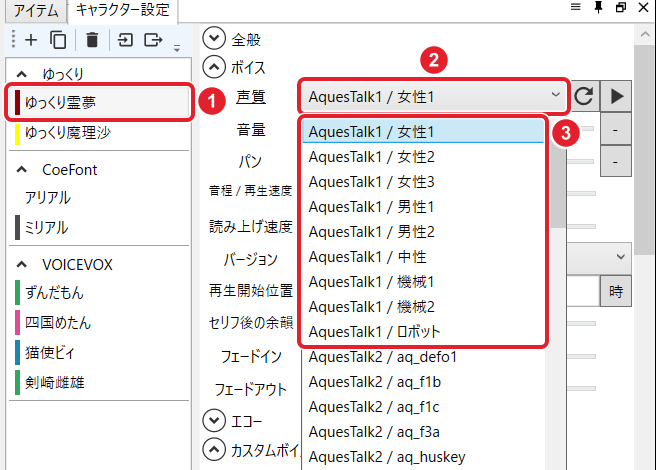
Task: Collapse the カスタムボイス section
Action: 214,449
